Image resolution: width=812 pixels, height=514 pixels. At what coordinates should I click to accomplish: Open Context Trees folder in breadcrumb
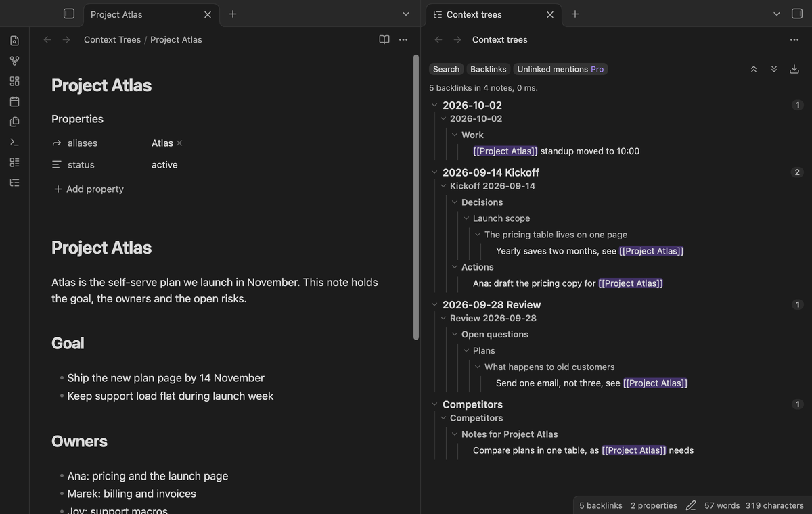pos(112,39)
